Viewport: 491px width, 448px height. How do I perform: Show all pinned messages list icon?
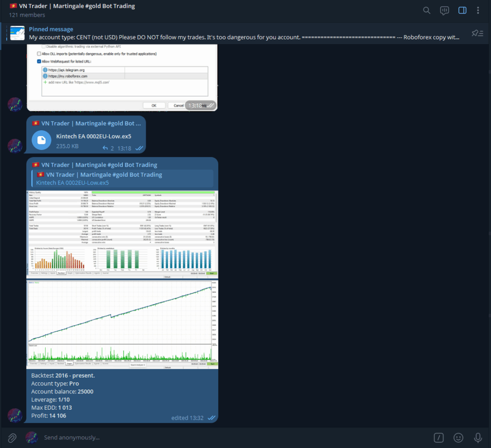point(477,33)
